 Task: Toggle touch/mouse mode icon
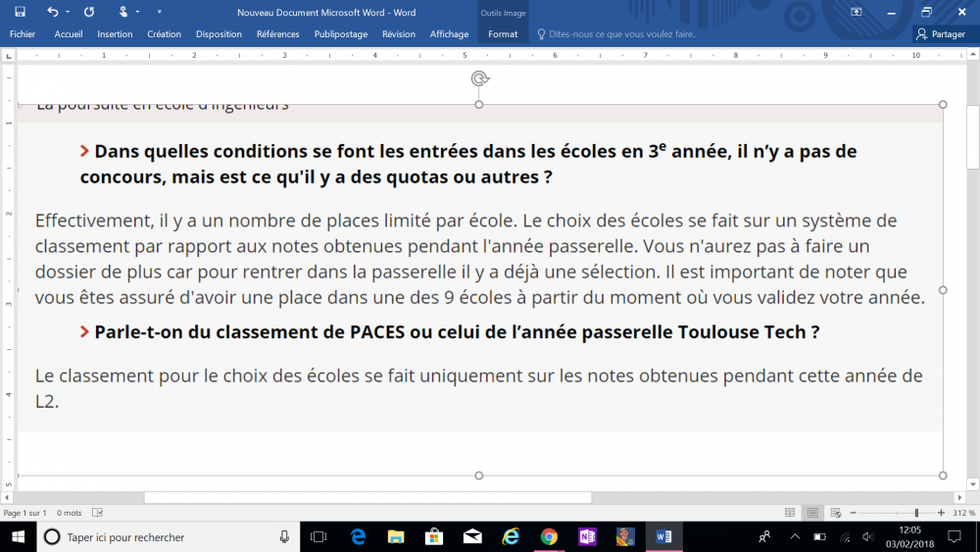click(123, 12)
